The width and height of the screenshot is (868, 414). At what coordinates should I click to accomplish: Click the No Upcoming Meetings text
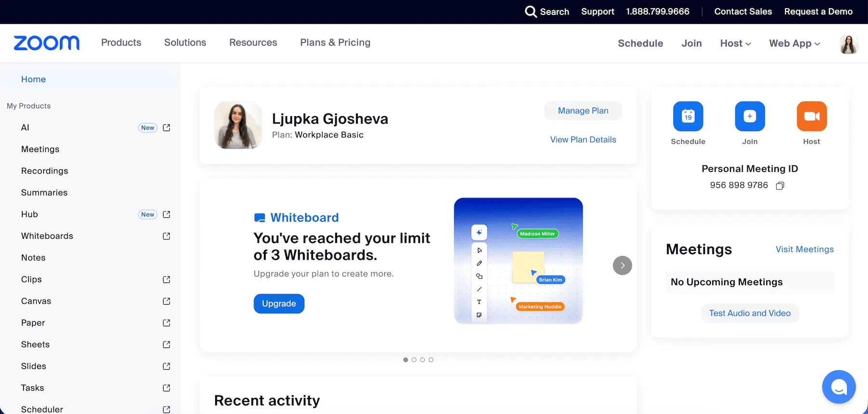coord(727,282)
